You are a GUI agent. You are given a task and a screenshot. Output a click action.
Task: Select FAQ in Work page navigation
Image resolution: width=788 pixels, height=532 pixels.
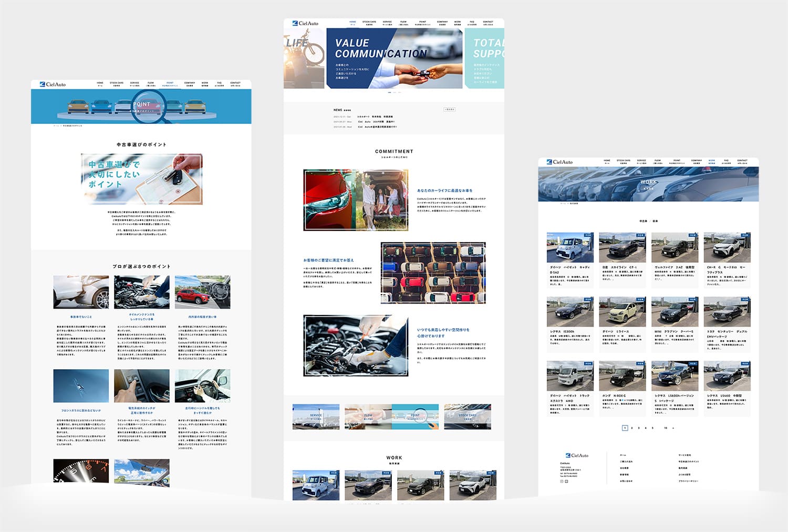tap(726, 161)
